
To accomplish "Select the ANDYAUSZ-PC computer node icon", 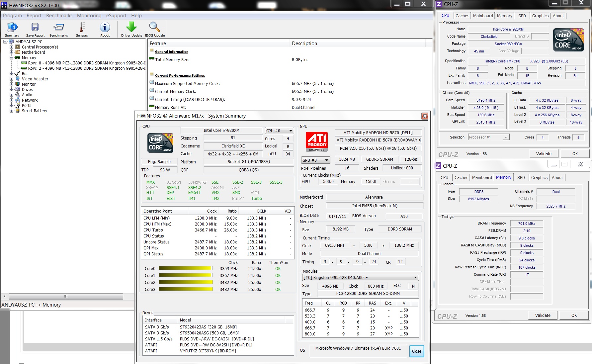I will pos(12,42).
